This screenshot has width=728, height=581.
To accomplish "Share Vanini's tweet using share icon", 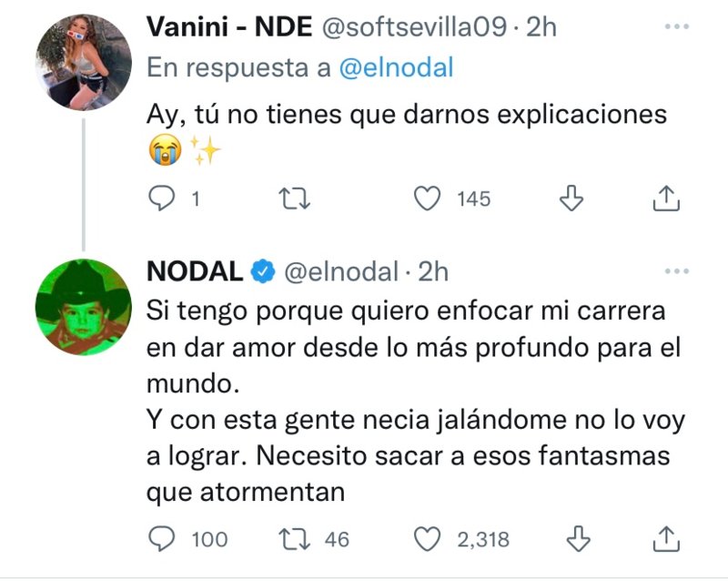I will point(666,199).
